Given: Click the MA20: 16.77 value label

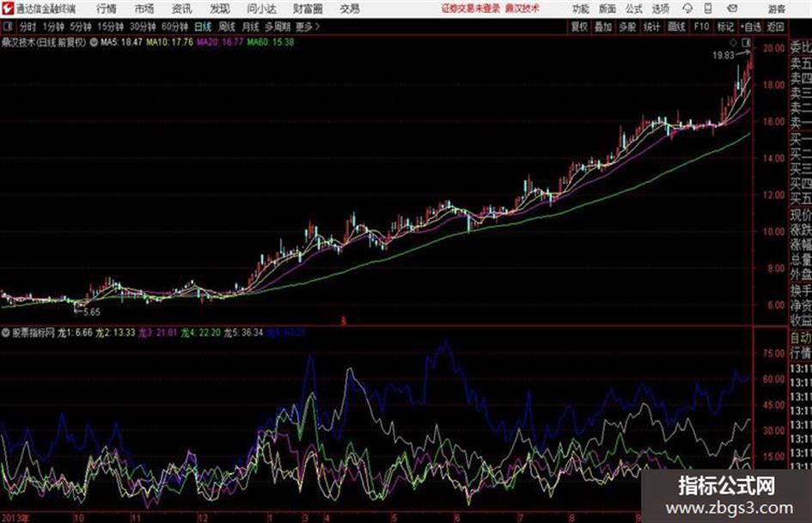Looking at the screenshot, I should [220, 42].
